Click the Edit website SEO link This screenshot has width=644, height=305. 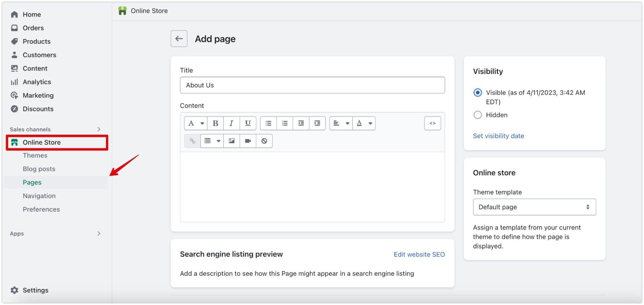[419, 254]
